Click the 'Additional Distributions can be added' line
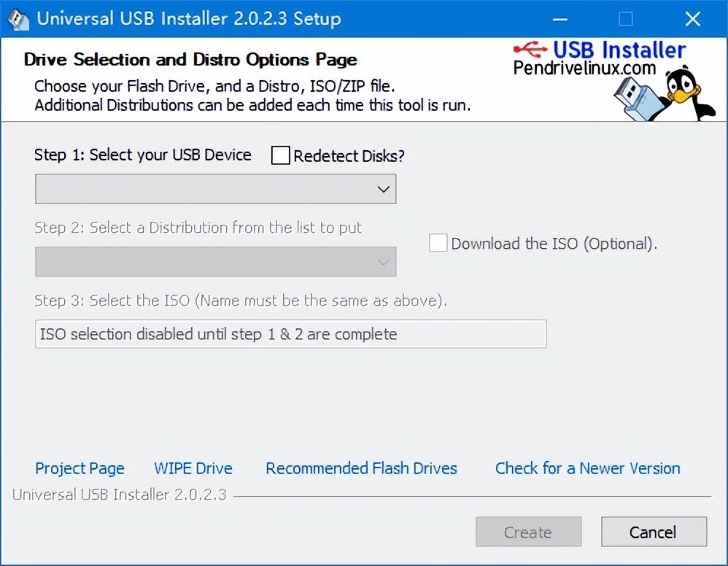The height and width of the screenshot is (566, 728). (252, 106)
